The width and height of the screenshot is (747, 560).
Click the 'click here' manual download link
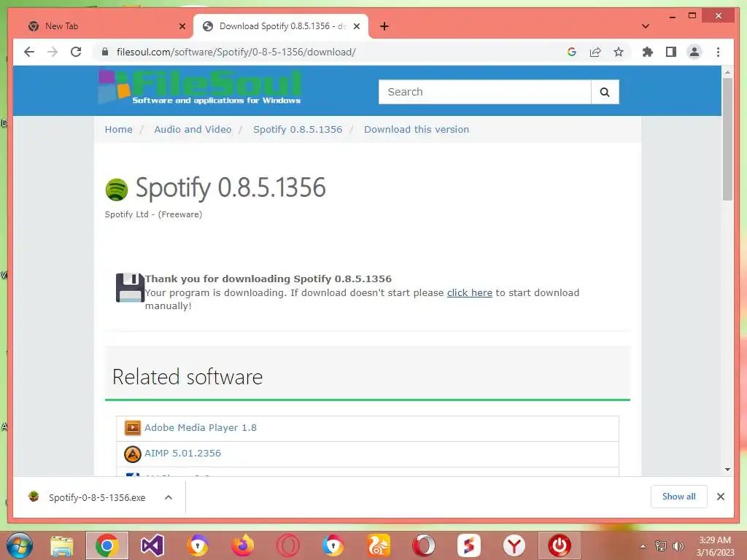pos(470,293)
